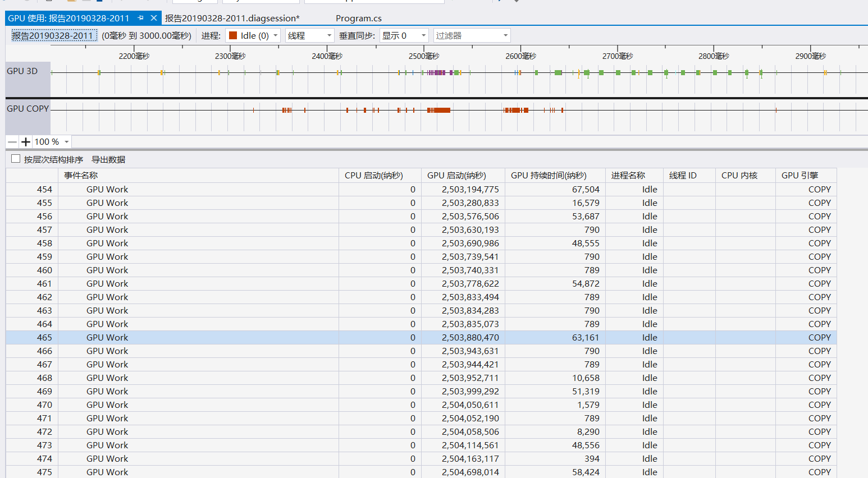868x478 pixels.
Task: Click duration value 58,424
Action: (x=586, y=472)
